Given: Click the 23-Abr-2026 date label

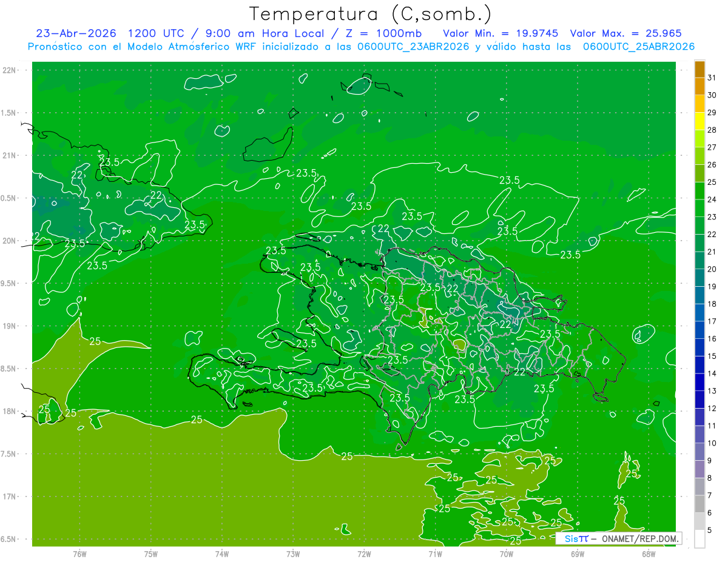Looking at the screenshot, I should coord(76,33).
